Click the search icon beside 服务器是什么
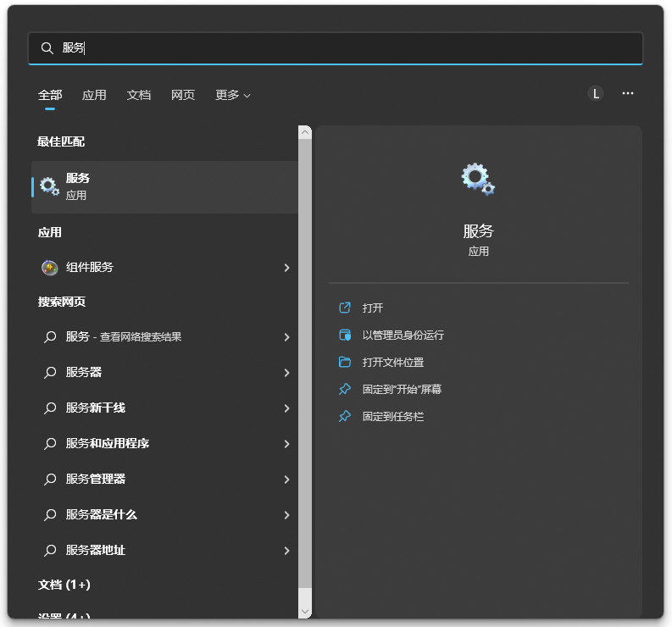Viewport: 672px width, 627px height. click(x=50, y=515)
